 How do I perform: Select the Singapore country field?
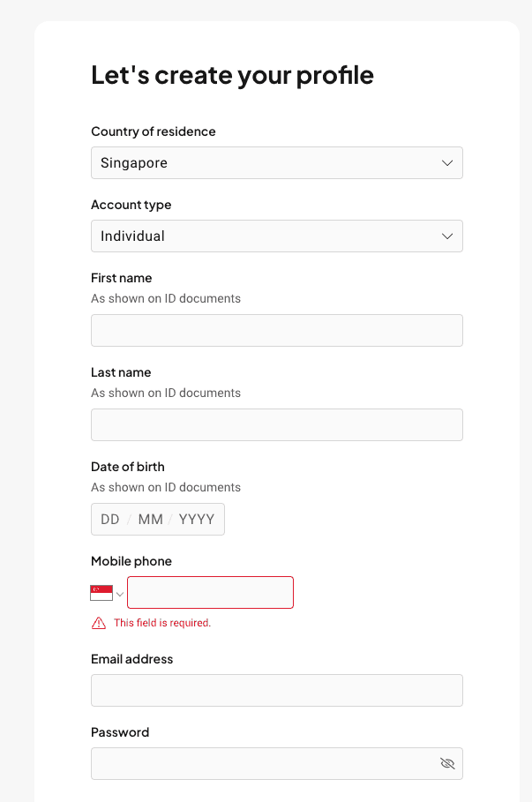point(277,163)
